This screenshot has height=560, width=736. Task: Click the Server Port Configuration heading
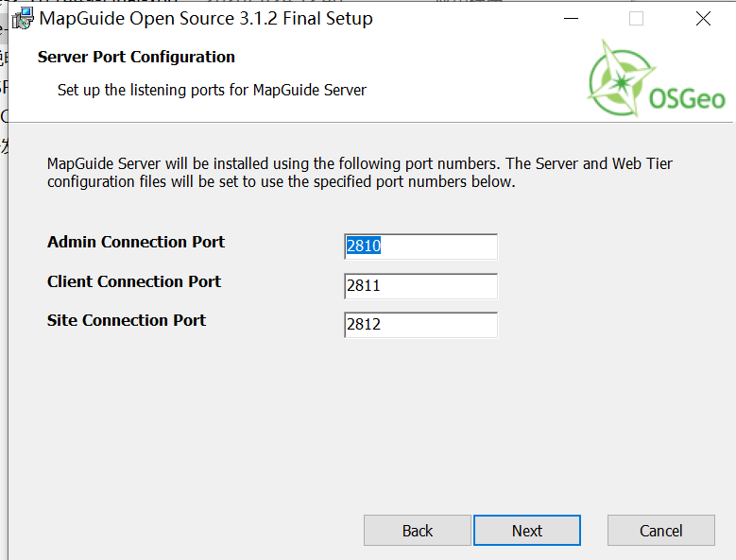click(x=136, y=57)
